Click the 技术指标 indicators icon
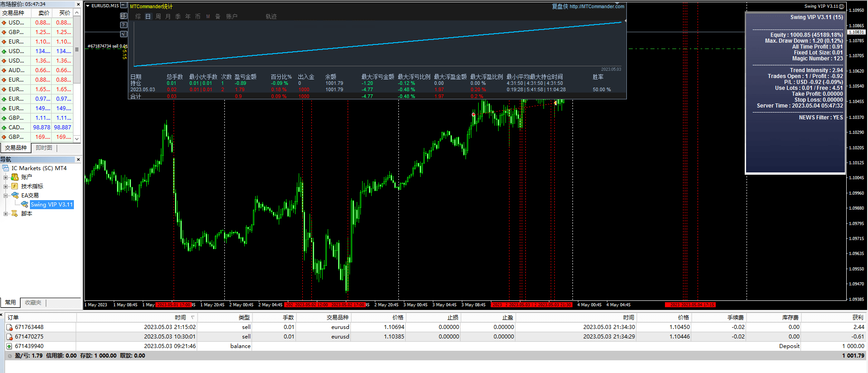The height and width of the screenshot is (373, 868). click(15, 186)
